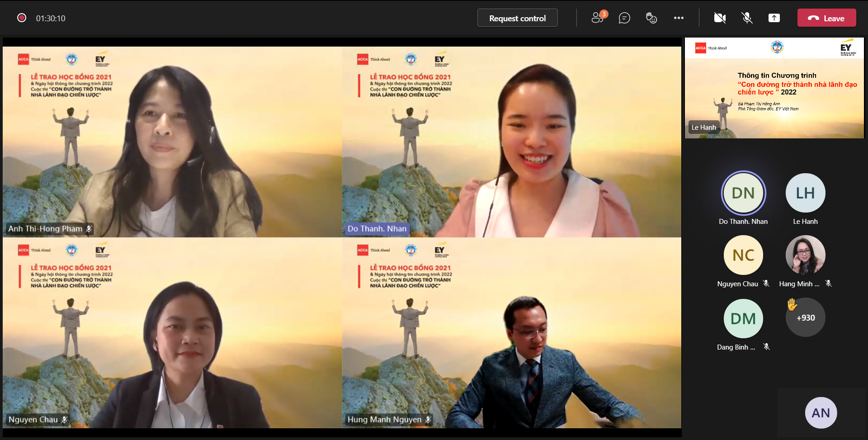Open Le Hanh shared presentation thumbnail
This screenshot has width=868, height=440.
tap(774, 88)
